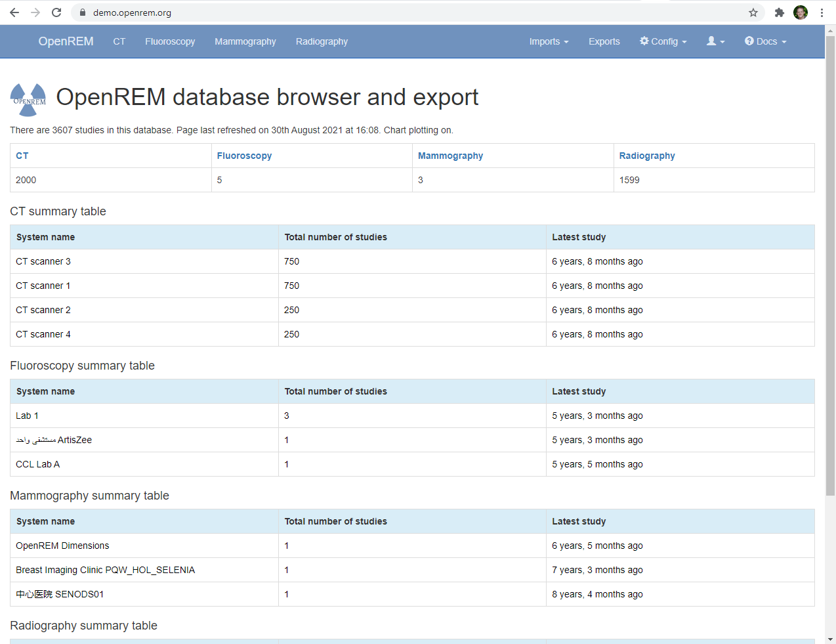
Task: Click the OpenREM radiation logo icon
Action: (28, 99)
